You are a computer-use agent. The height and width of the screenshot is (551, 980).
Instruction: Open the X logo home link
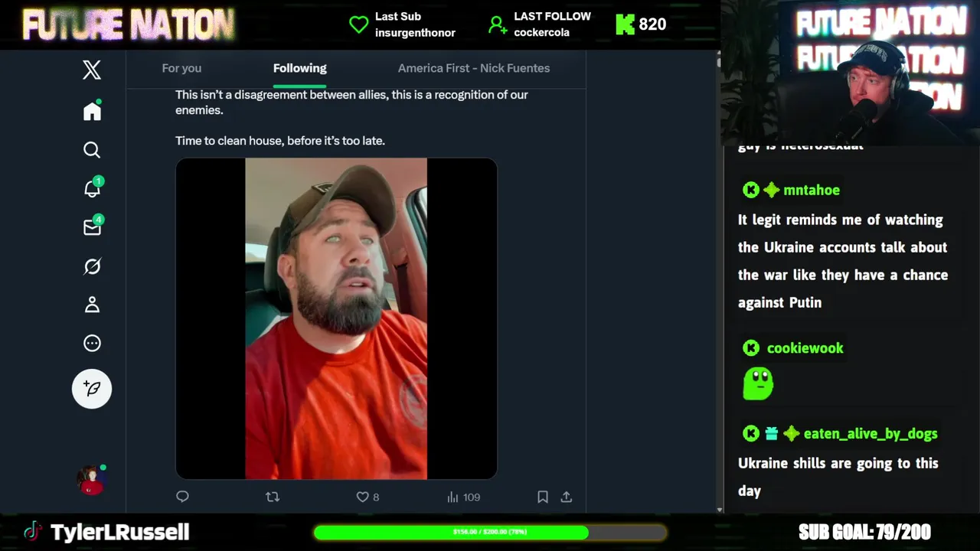(92, 70)
